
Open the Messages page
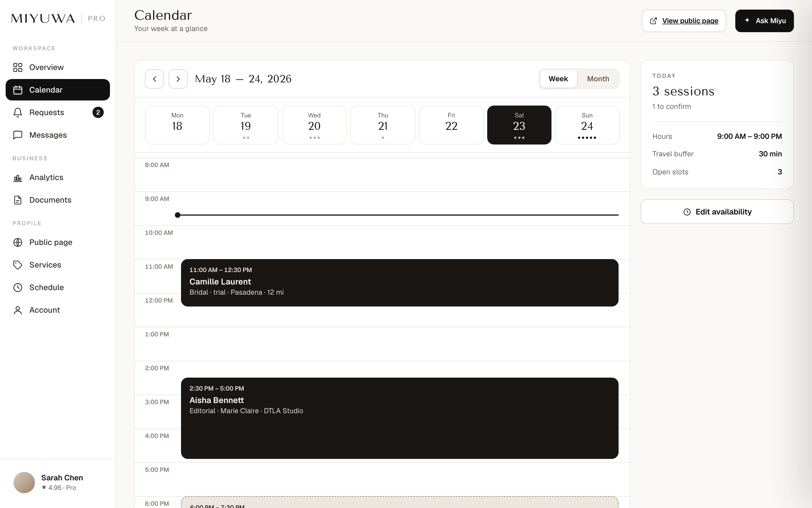coord(58,135)
